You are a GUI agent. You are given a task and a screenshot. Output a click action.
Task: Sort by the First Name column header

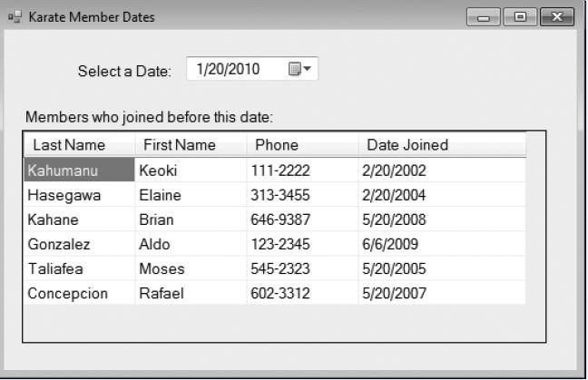click(x=191, y=145)
